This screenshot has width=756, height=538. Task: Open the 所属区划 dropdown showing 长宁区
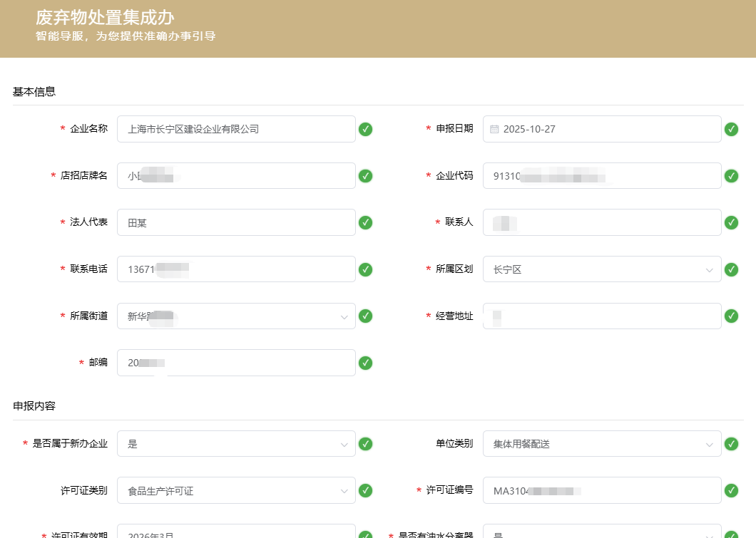coord(601,269)
